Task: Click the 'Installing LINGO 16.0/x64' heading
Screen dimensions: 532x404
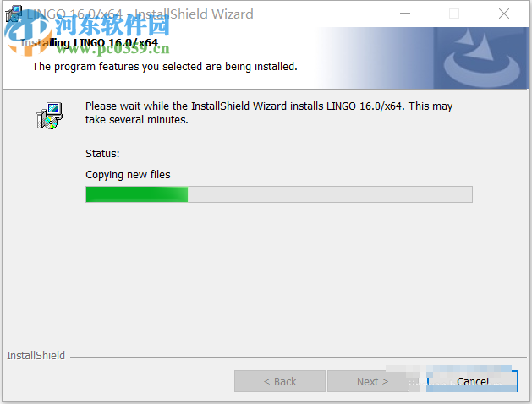Action: click(x=89, y=43)
